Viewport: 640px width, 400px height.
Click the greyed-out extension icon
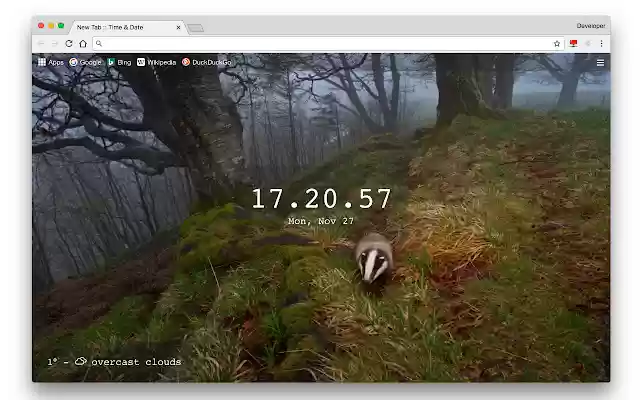[588, 44]
